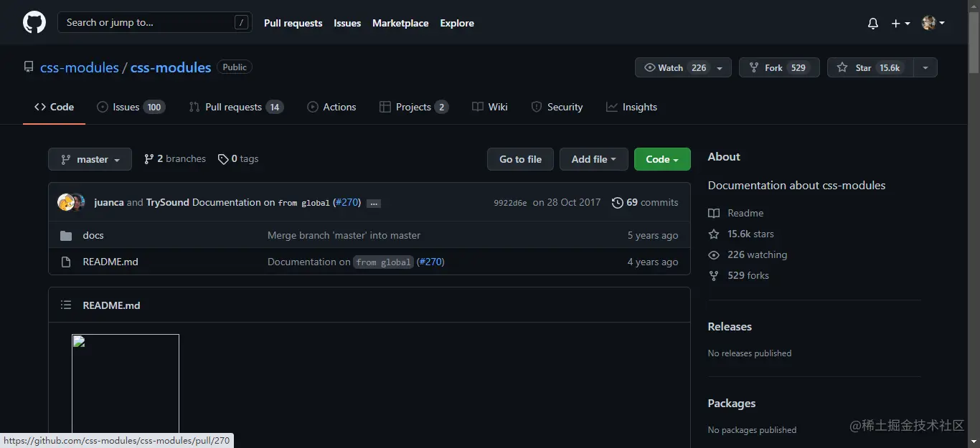Open the #270 link in the README.md row
This screenshot has width=980, height=448.
tap(430, 262)
